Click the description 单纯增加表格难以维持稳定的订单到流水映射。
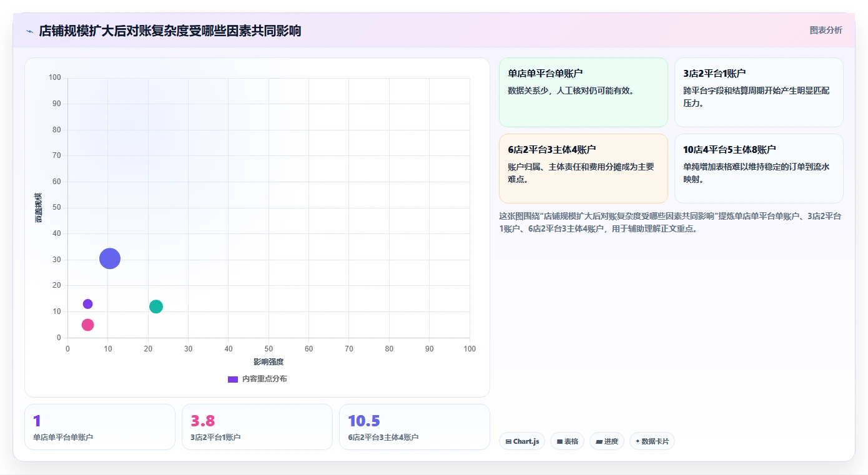Screen dimensions: 868x475 [757, 173]
